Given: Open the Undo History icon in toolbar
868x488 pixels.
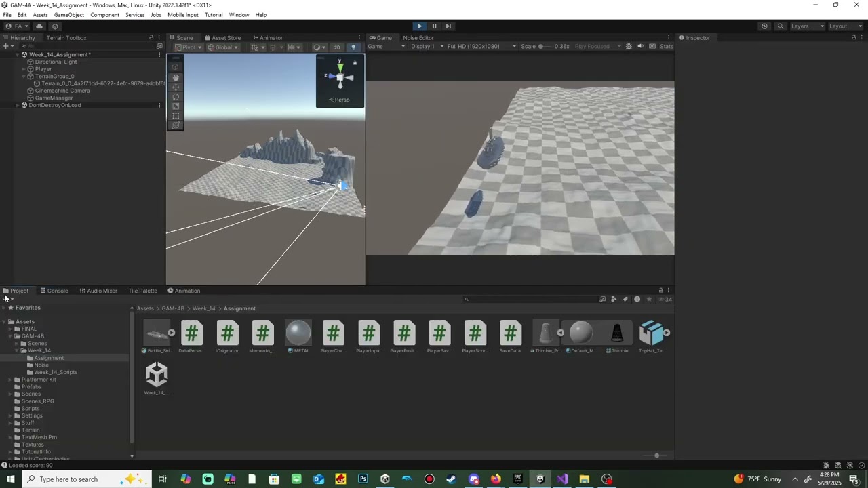Looking at the screenshot, I should [764, 26].
